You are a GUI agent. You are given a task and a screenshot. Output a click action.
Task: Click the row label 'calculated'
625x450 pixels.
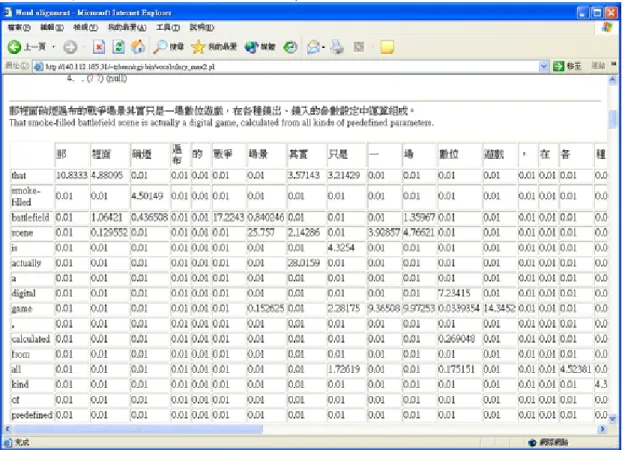(x=31, y=339)
